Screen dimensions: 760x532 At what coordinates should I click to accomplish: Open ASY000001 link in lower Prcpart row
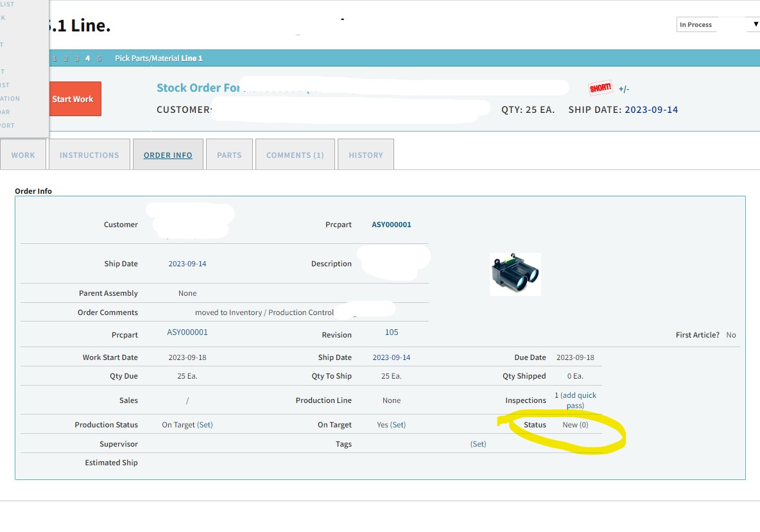[x=187, y=332]
